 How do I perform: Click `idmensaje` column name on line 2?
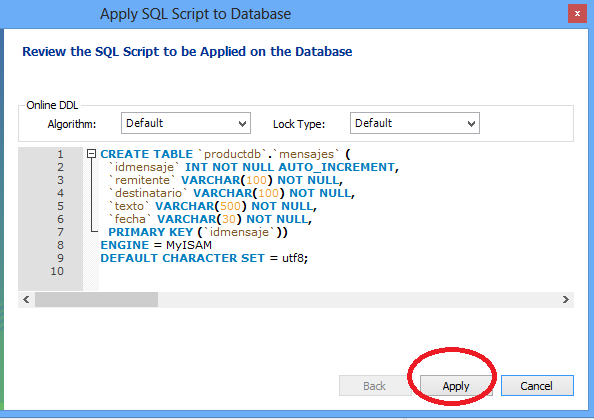(x=144, y=167)
